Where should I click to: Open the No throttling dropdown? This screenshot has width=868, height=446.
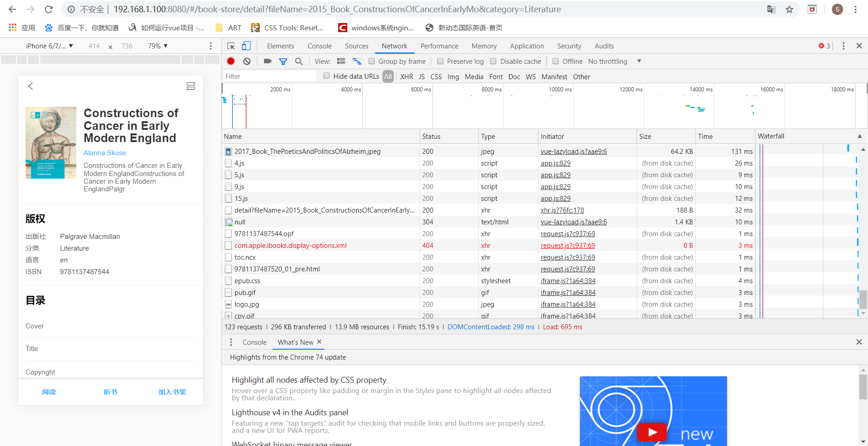[x=615, y=61]
